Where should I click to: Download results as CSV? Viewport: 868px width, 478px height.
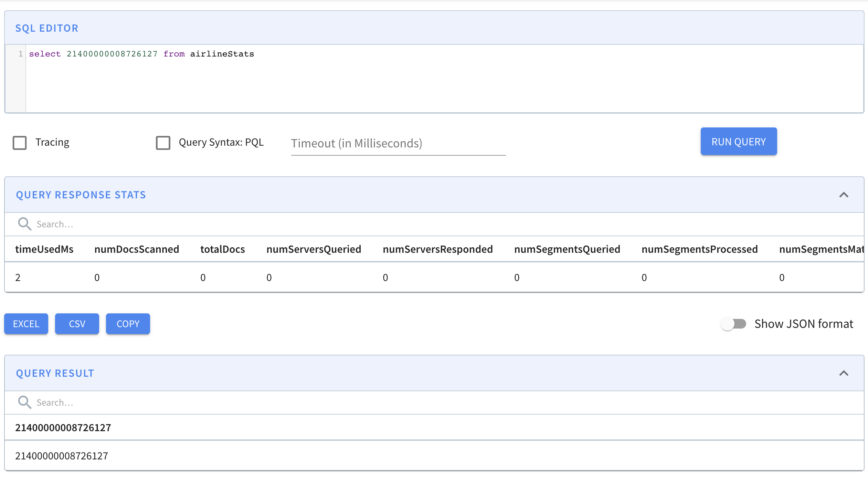[x=77, y=324]
